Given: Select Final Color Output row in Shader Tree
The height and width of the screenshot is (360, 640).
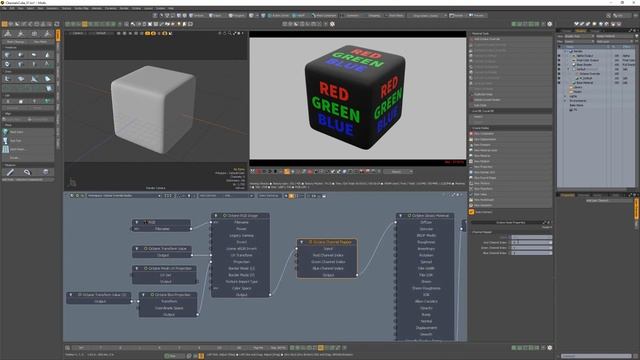Looking at the screenshot, I should pos(596,60).
